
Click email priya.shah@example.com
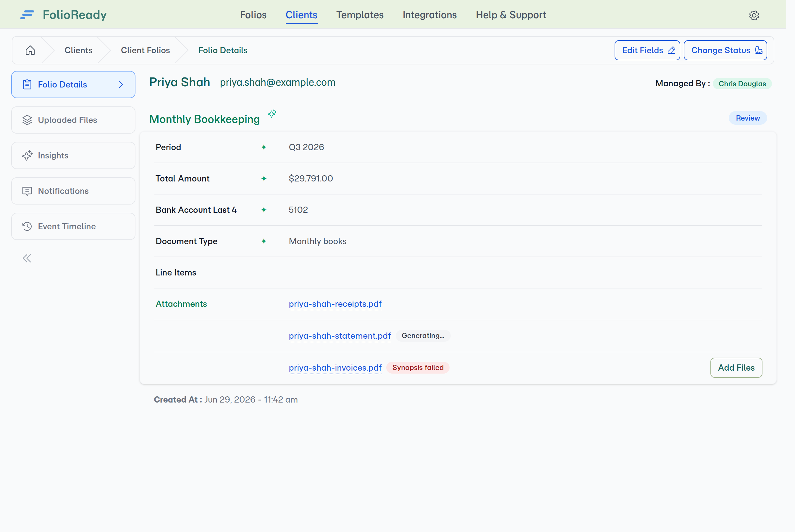pyautogui.click(x=278, y=82)
